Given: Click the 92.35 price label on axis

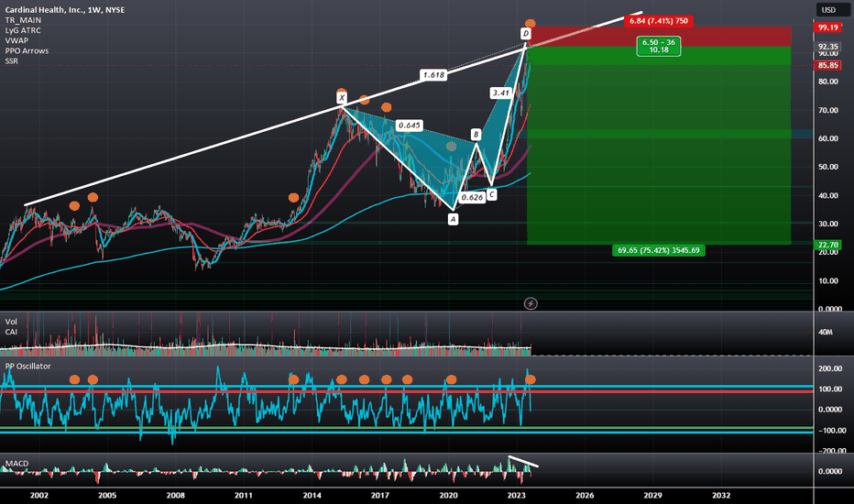Looking at the screenshot, I should tap(827, 47).
